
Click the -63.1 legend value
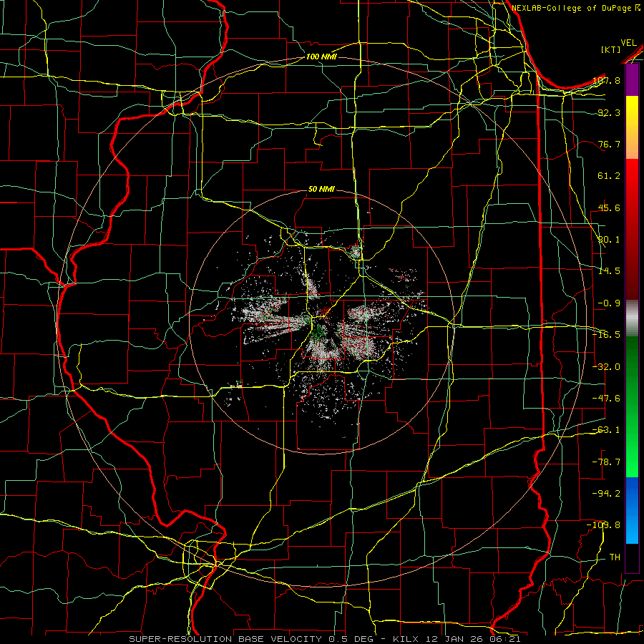[x=606, y=430]
